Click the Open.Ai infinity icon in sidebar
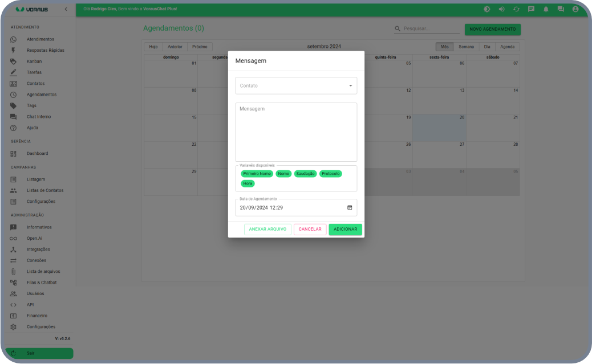This screenshot has width=592, height=364. (x=14, y=238)
